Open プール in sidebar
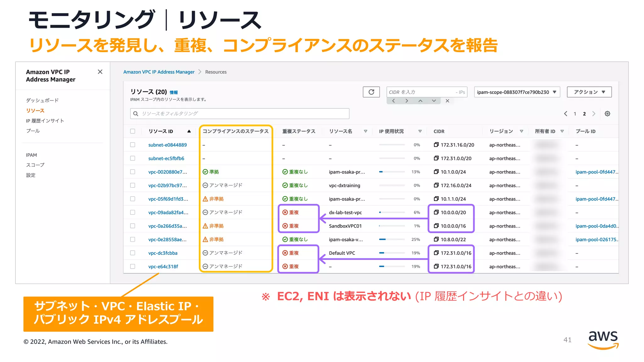 pyautogui.click(x=33, y=131)
